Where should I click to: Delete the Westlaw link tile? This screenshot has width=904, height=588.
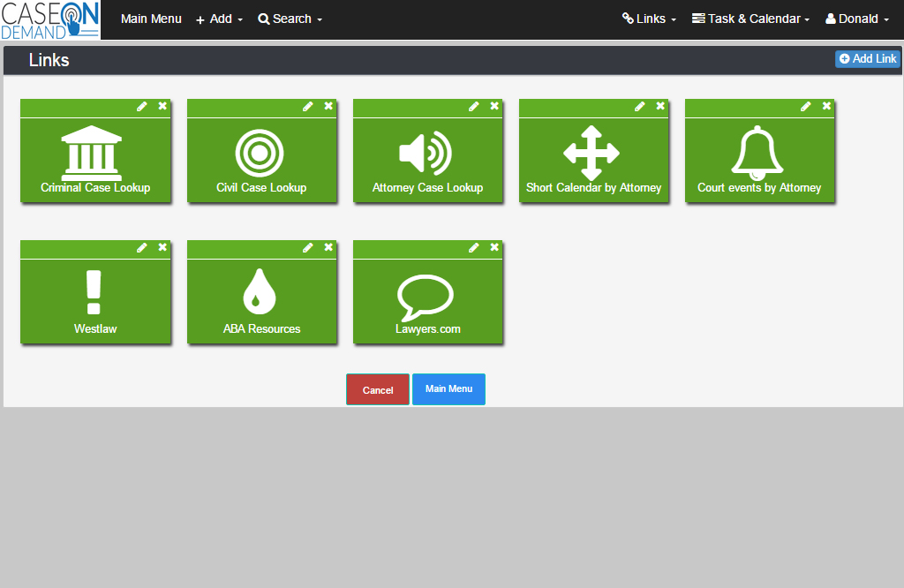point(162,247)
